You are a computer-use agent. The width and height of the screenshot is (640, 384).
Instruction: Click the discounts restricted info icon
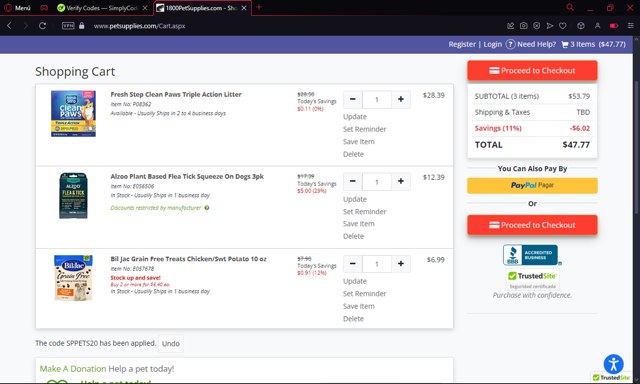[x=207, y=208]
